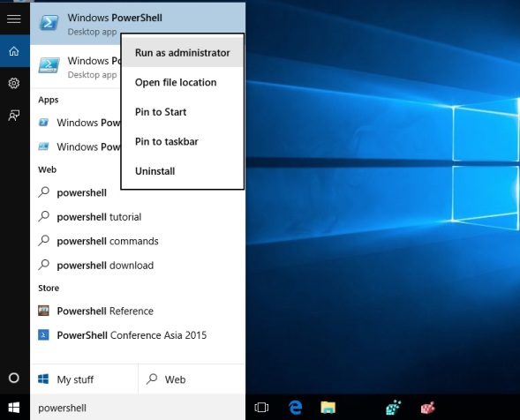
Task: Select the Home icon in sidebar
Action: [14, 51]
